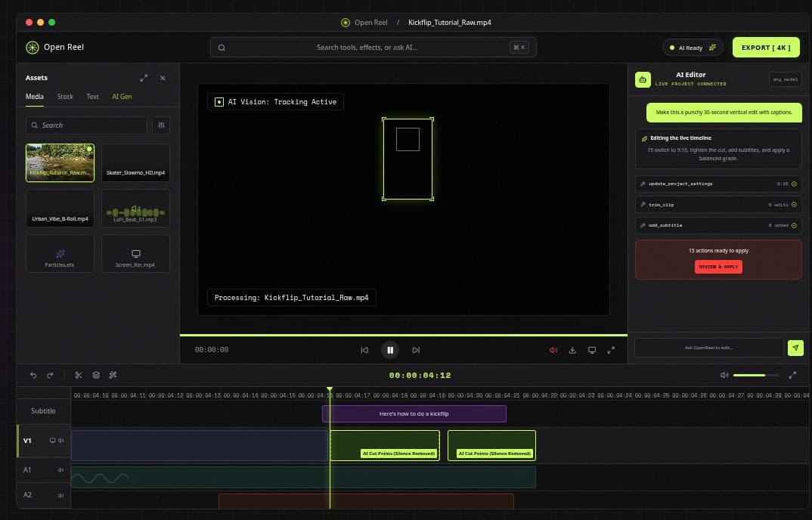The width and height of the screenshot is (812, 520).
Task: Click the search magnifier in top bar
Action: (x=222, y=48)
